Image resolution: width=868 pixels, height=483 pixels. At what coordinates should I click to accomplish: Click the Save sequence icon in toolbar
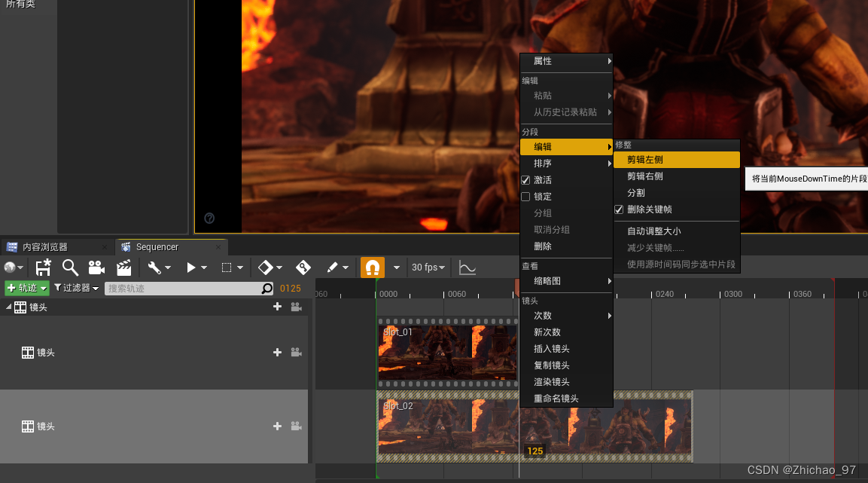click(43, 267)
